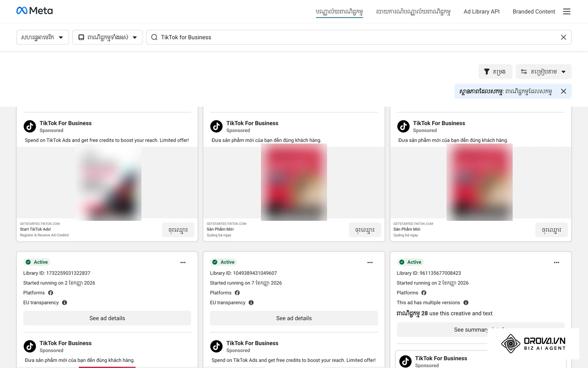
Task: Open the hamburger menu in header
Action: tap(567, 11)
